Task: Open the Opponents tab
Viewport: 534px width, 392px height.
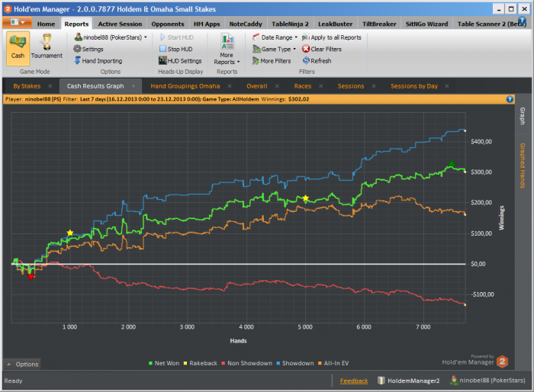Action: 168,24
